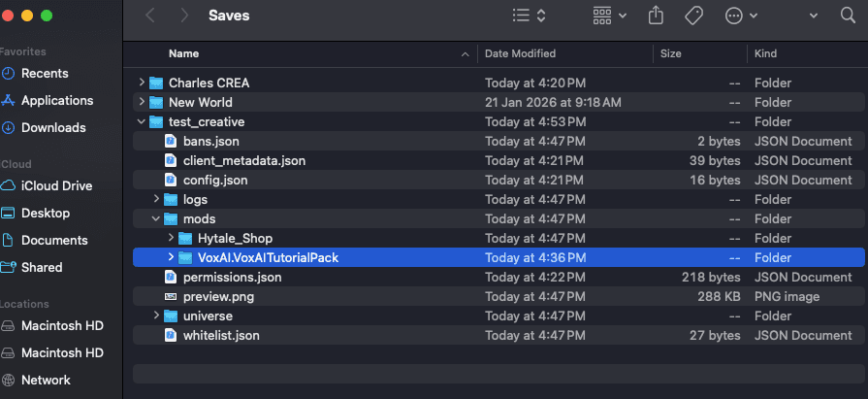Select the permissions.json file icon

coord(171,277)
